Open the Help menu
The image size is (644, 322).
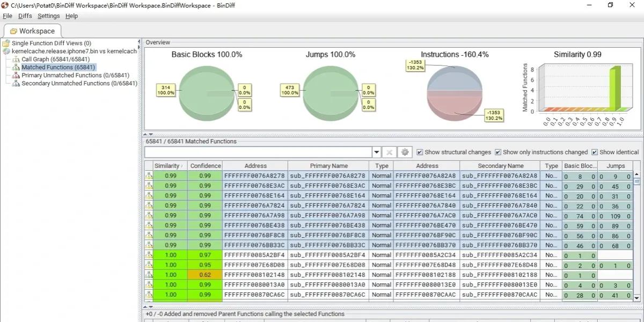pos(71,16)
